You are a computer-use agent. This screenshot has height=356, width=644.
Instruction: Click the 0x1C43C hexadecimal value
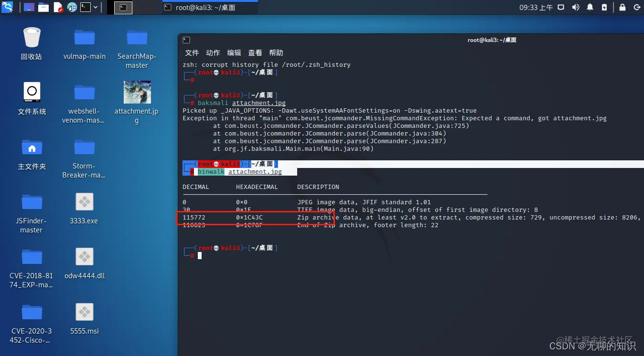tap(249, 217)
